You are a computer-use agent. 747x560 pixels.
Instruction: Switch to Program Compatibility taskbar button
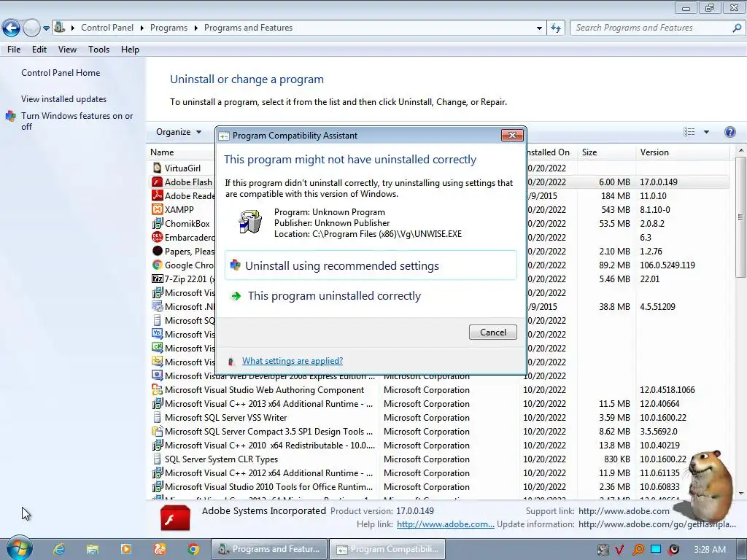coord(387,549)
